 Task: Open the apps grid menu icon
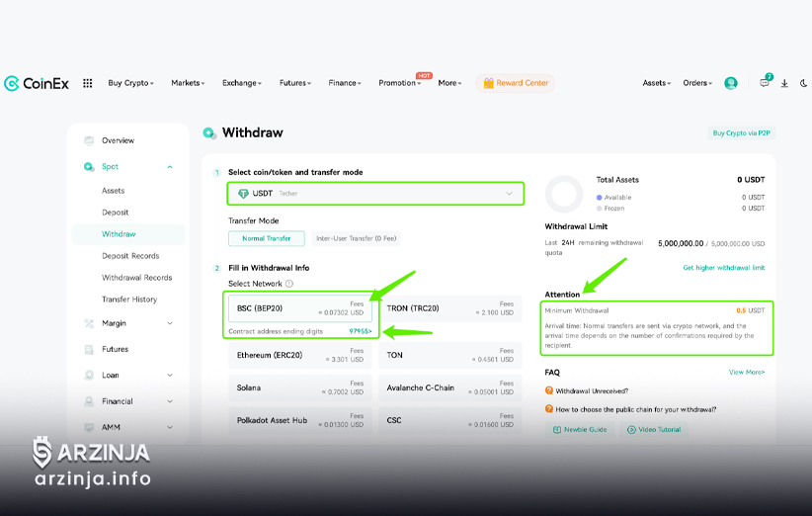point(88,83)
